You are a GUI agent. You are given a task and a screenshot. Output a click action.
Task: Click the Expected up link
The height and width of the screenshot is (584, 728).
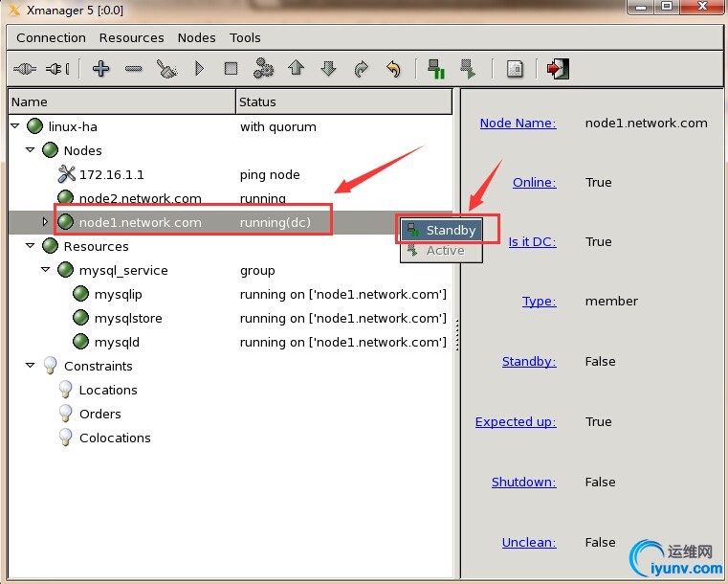tap(516, 421)
